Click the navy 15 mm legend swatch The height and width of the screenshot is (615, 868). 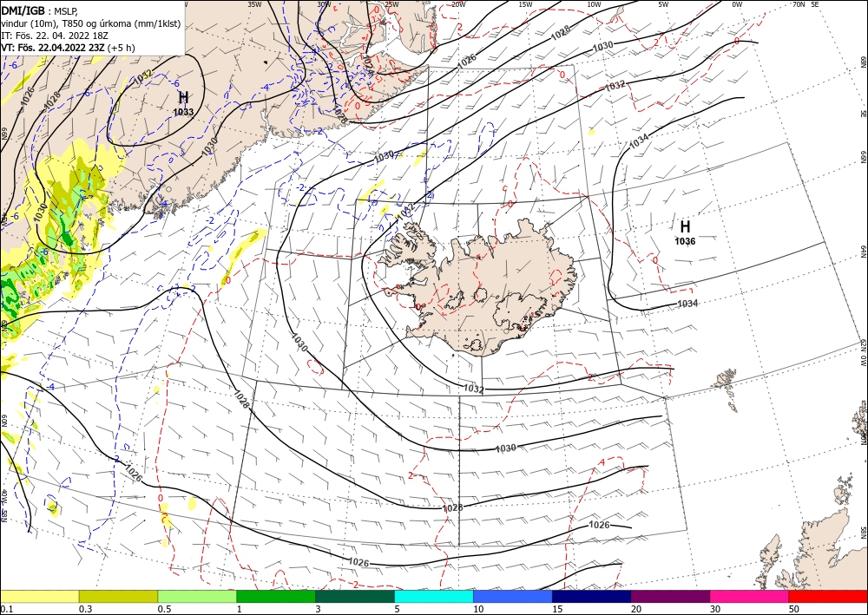(x=592, y=596)
